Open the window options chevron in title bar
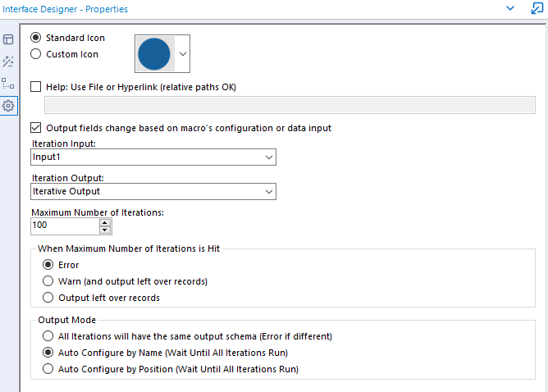Viewport: 548px width, 392px height. [510, 9]
